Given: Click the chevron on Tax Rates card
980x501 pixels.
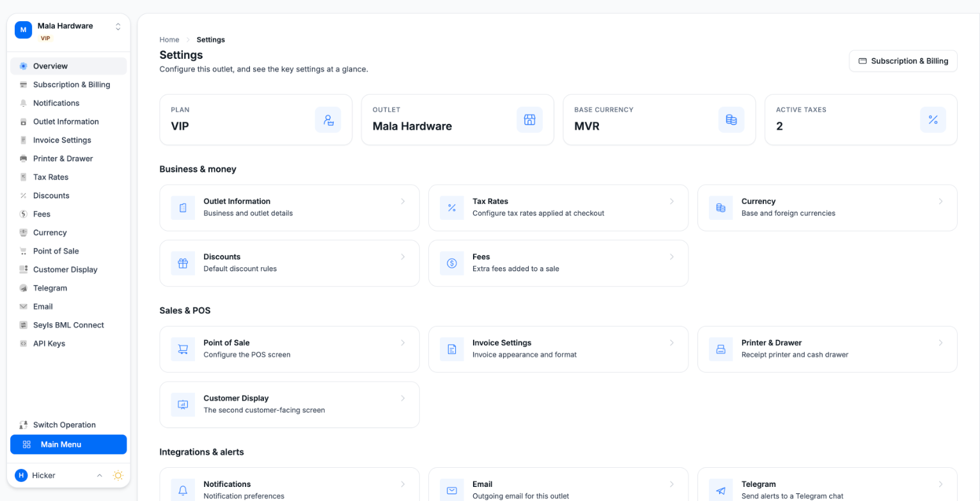Looking at the screenshot, I should point(672,201).
